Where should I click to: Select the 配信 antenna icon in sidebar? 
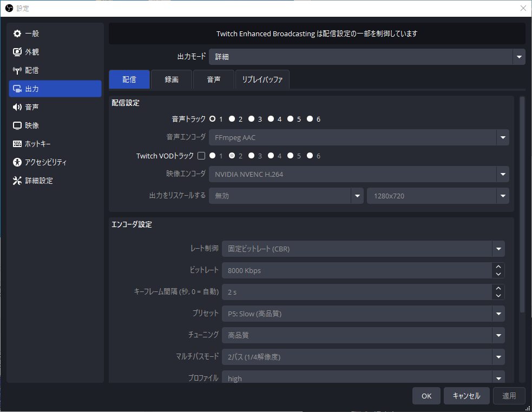point(17,71)
